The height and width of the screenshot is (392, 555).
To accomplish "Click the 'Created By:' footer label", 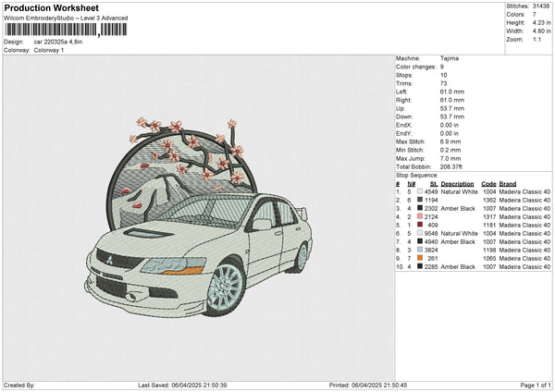I will coord(19,385).
